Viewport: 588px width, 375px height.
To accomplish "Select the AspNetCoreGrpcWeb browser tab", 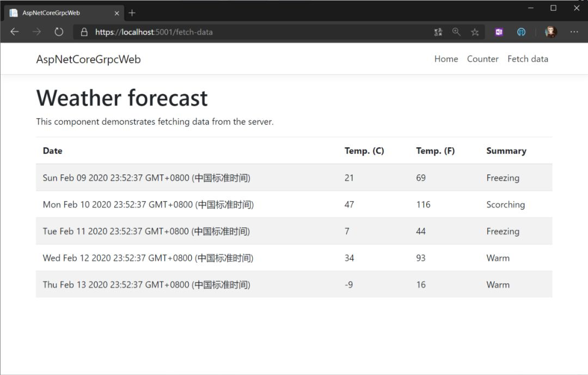I will 64,13.
